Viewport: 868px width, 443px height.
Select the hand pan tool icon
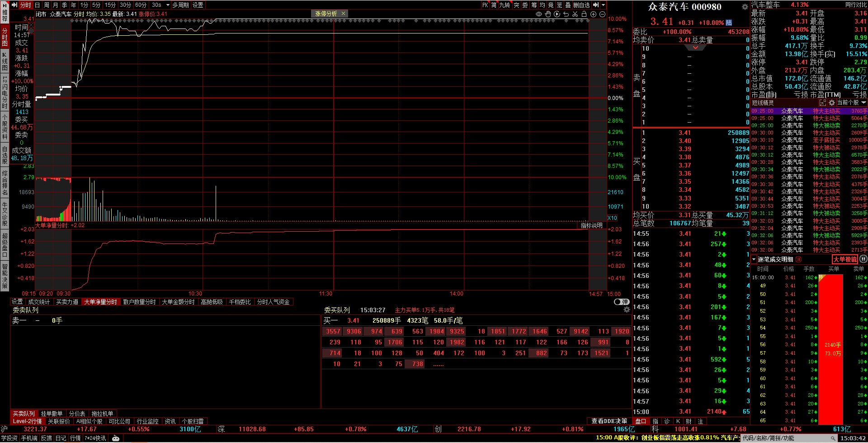[548, 14]
